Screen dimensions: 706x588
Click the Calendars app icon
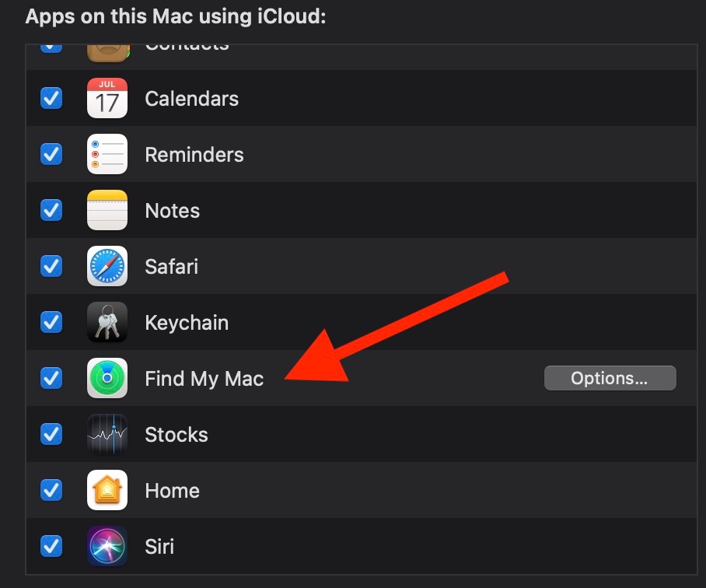pyautogui.click(x=107, y=98)
